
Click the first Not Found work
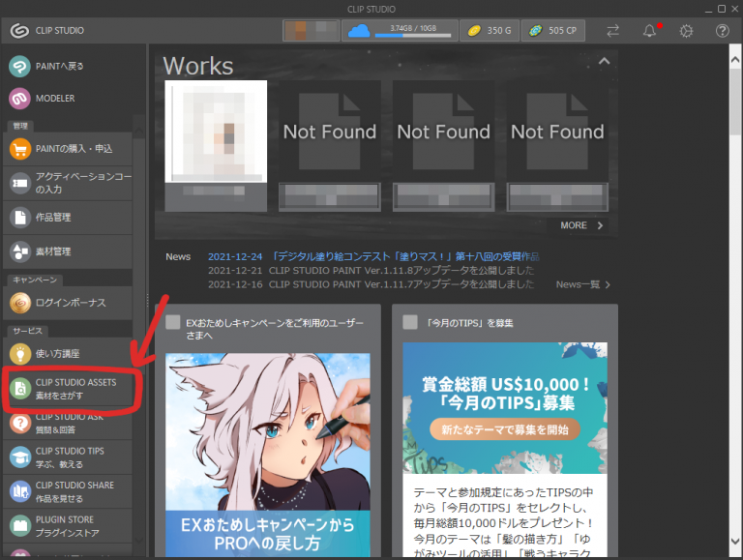(329, 132)
